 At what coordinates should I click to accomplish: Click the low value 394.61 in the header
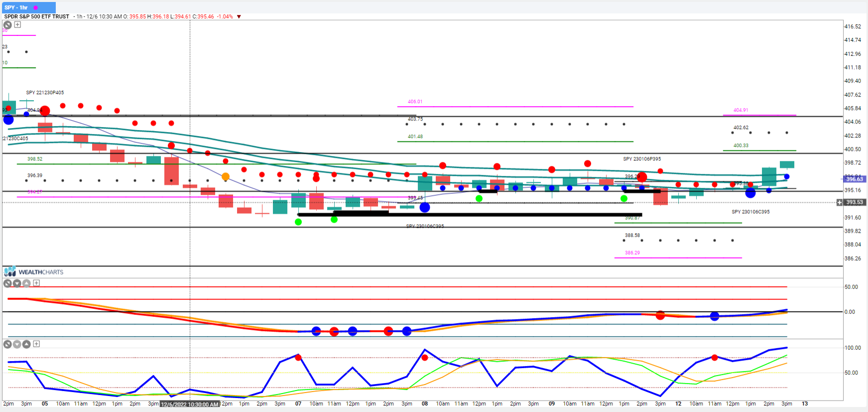point(182,16)
